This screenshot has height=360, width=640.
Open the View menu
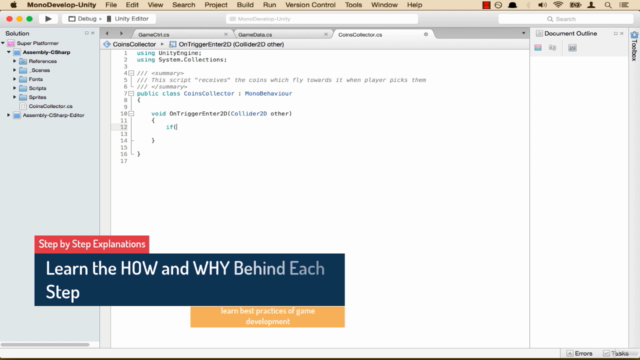pyautogui.click(x=155, y=5)
